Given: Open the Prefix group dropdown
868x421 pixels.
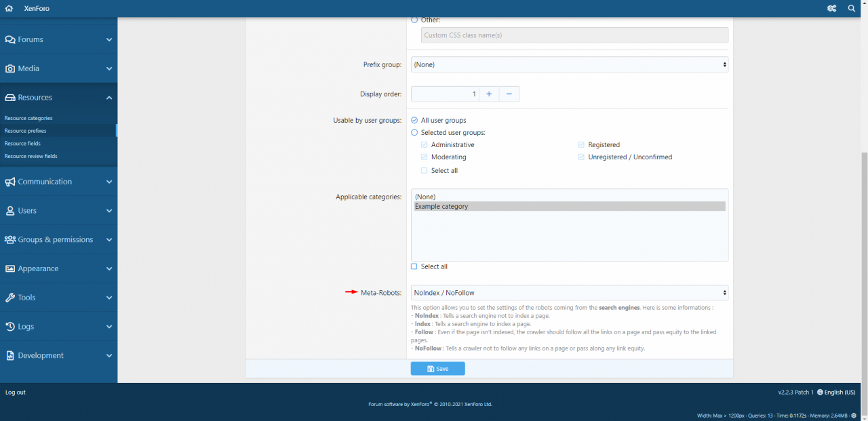Looking at the screenshot, I should tap(570, 64).
